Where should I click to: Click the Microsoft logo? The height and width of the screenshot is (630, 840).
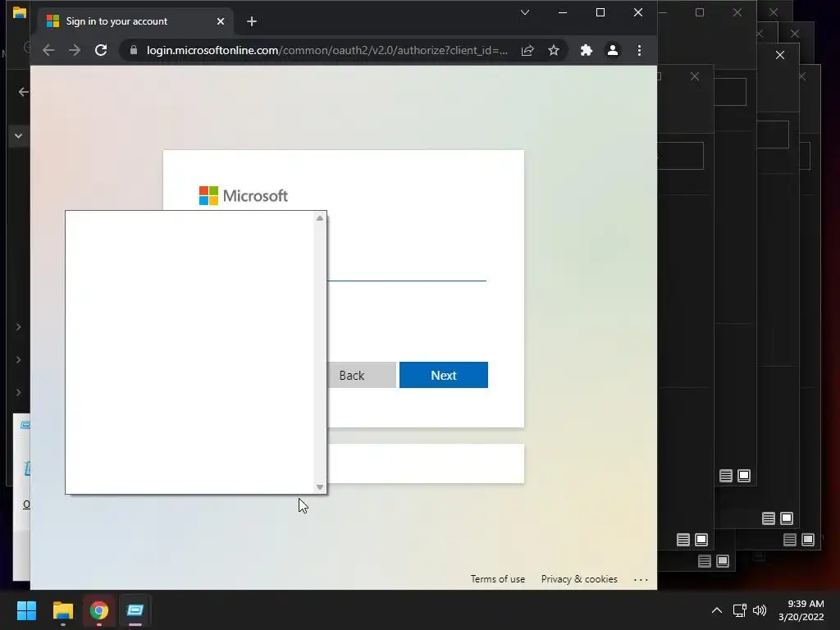coord(243,195)
